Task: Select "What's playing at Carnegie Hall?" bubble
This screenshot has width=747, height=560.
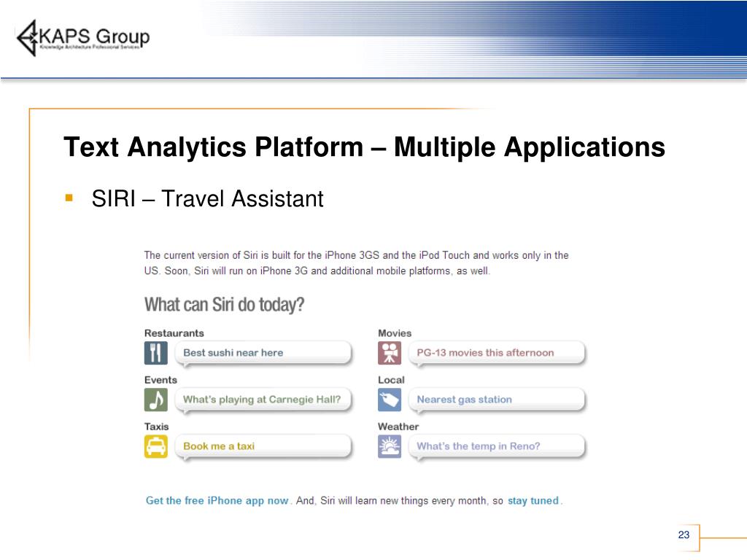Action: [263, 400]
